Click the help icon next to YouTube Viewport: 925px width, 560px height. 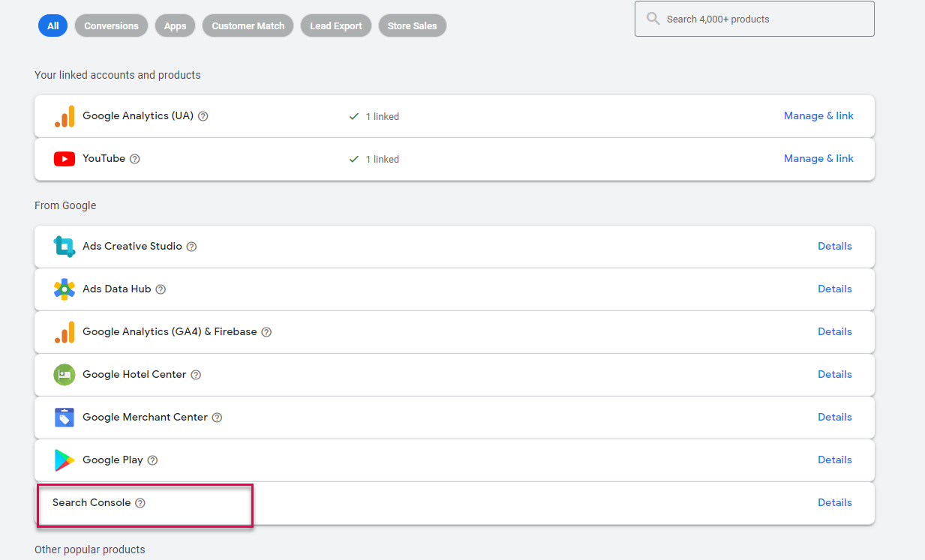(134, 158)
